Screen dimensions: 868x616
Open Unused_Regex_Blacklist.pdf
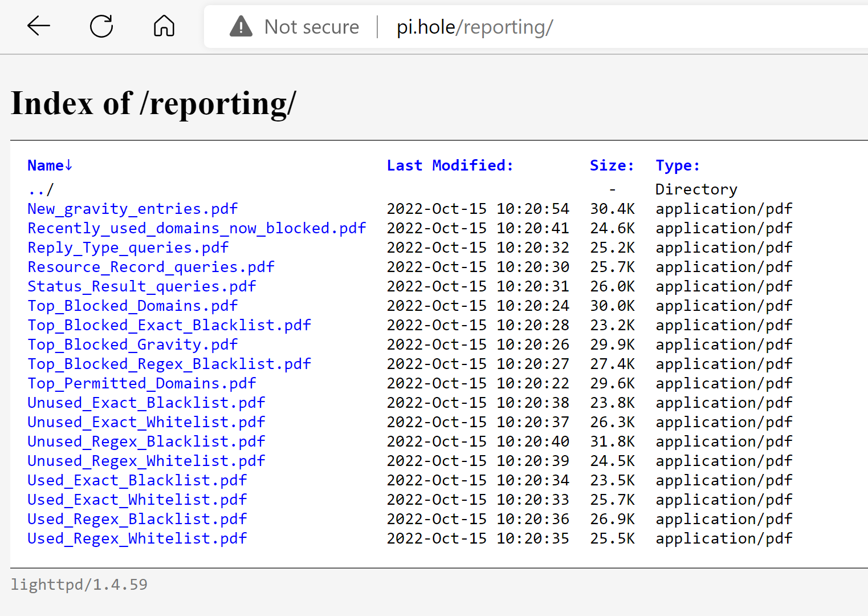[x=146, y=441]
